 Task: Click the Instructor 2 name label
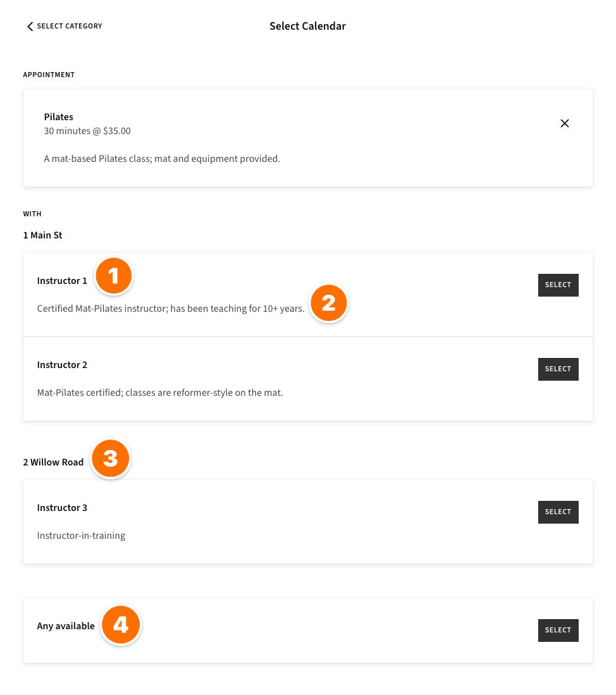62,364
